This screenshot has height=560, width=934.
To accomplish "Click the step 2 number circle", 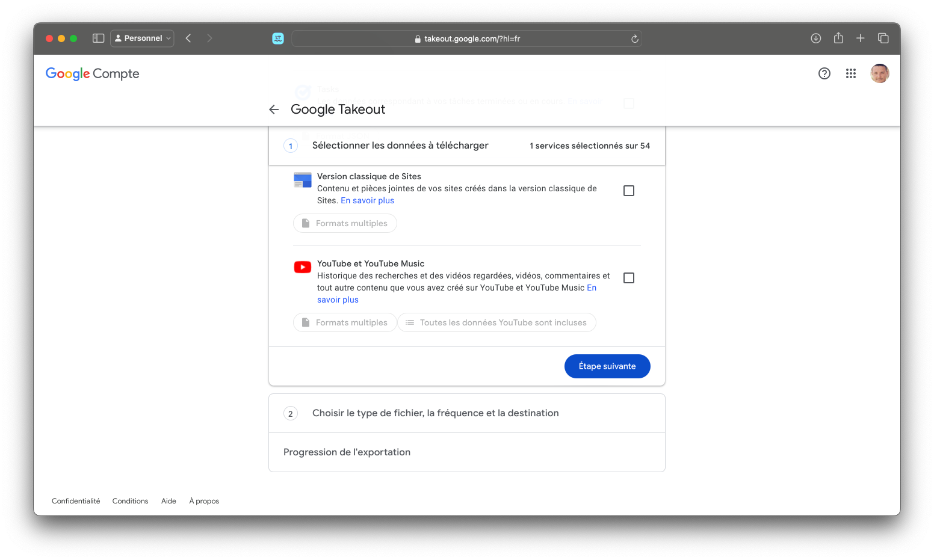I will coord(291,414).
